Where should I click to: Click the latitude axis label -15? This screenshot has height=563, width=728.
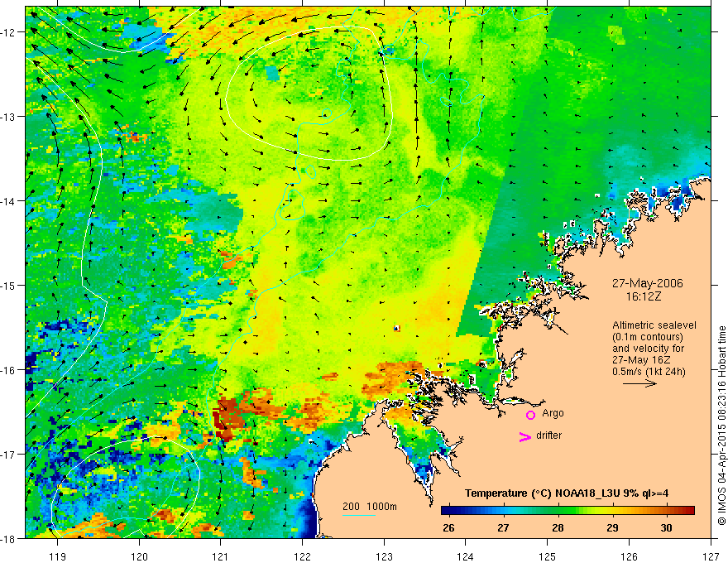point(8,285)
